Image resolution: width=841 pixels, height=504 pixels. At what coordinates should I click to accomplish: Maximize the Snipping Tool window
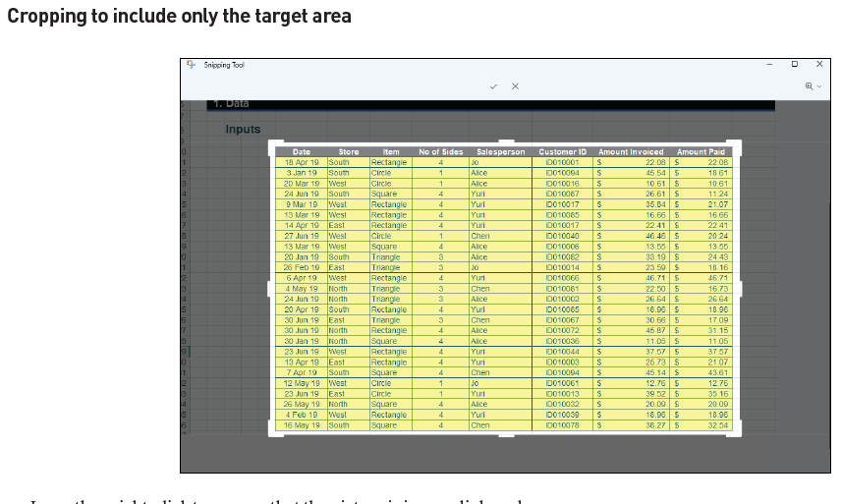tap(795, 64)
